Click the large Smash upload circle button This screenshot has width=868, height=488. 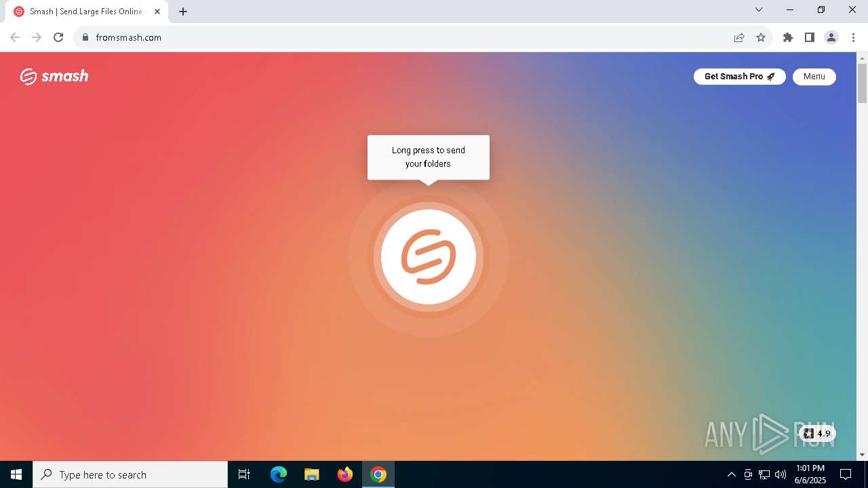(429, 257)
